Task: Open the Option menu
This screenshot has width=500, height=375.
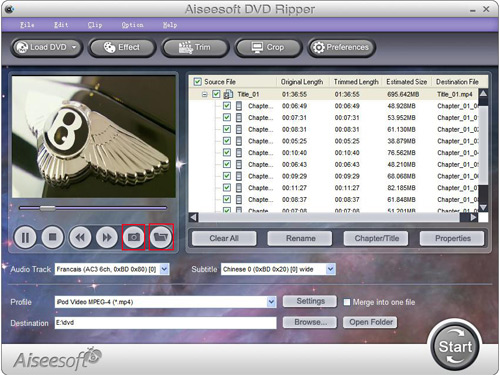Action: tap(132, 25)
